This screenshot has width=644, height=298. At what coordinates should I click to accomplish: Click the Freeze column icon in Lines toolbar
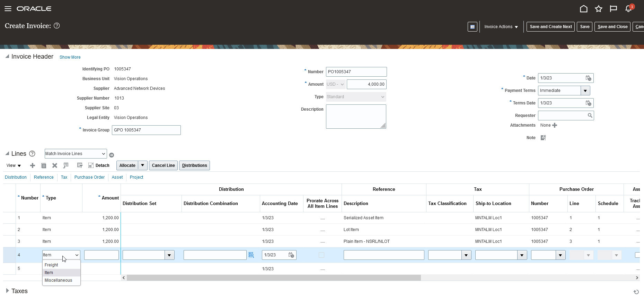click(66, 165)
